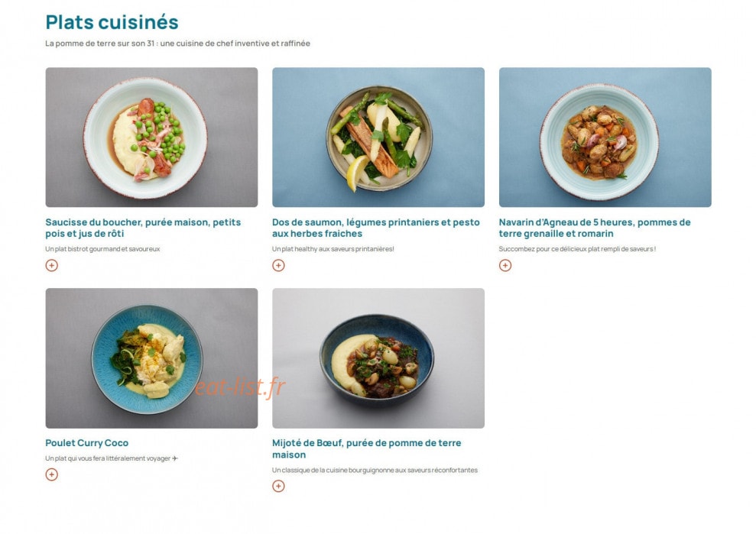This screenshot has width=756, height=534.
Task: Click the 'Un classique de la cuisine bourguignonne' description
Action: [375, 470]
